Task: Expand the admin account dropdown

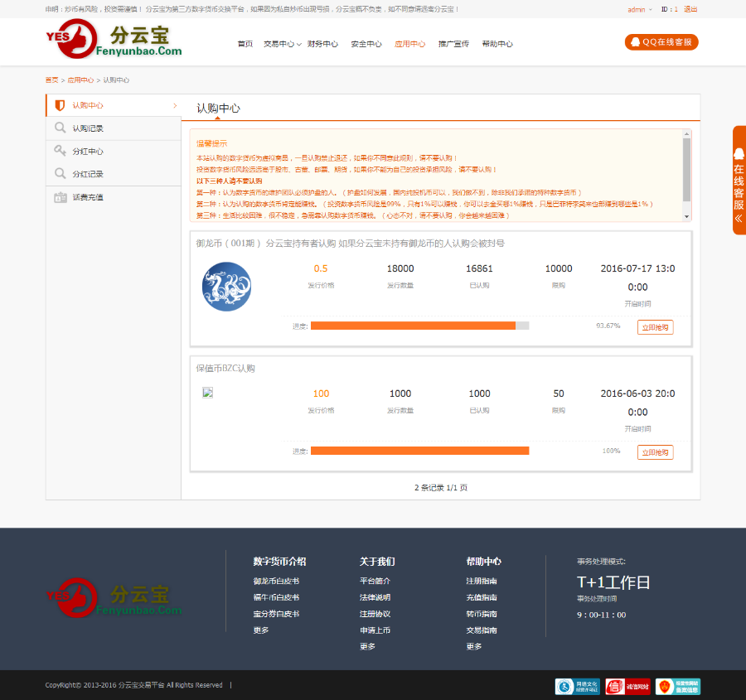Action: [639, 9]
